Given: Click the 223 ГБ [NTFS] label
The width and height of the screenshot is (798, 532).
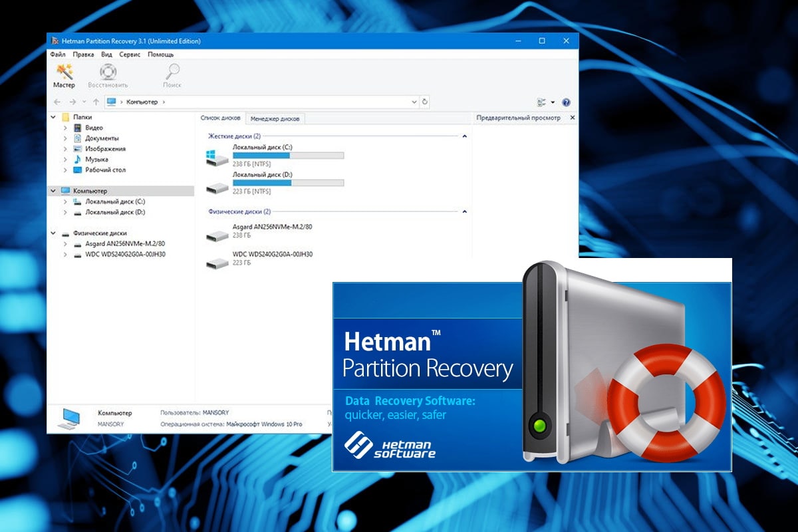Looking at the screenshot, I should 252,192.
